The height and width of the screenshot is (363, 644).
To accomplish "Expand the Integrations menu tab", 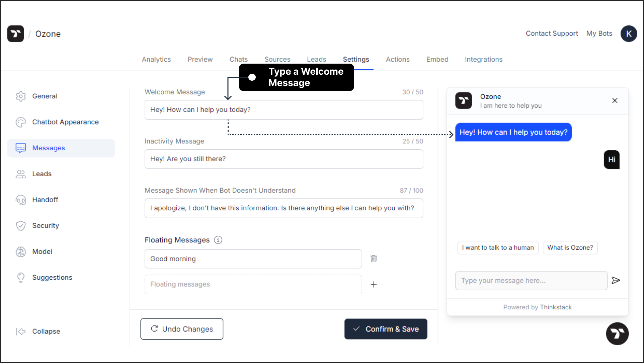I will pyautogui.click(x=483, y=59).
